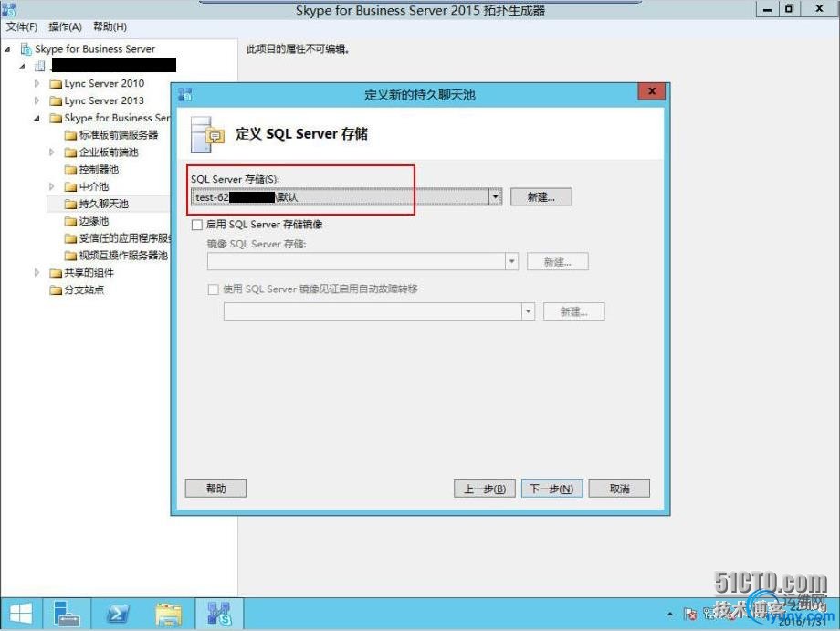Viewport: 840px width, 631px height.
Task: Open the 帮助(H) menu
Action: point(110,26)
